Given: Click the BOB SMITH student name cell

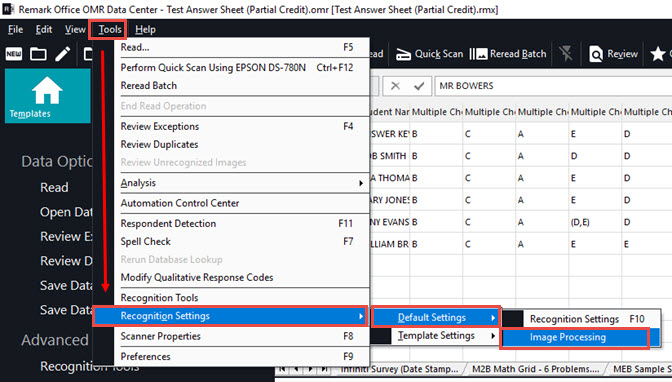Looking at the screenshot, I should (390, 156).
